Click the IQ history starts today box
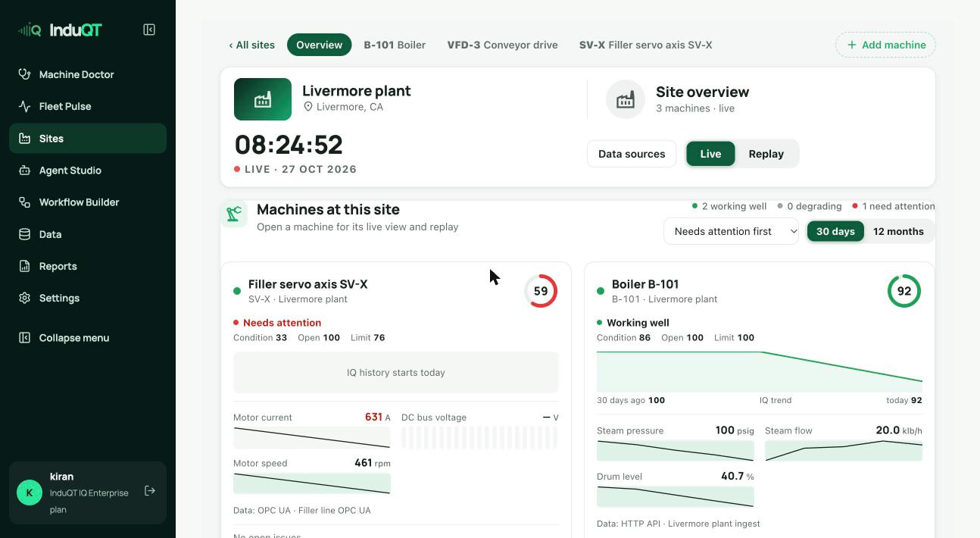Image resolution: width=980 pixels, height=538 pixels. [x=396, y=373]
